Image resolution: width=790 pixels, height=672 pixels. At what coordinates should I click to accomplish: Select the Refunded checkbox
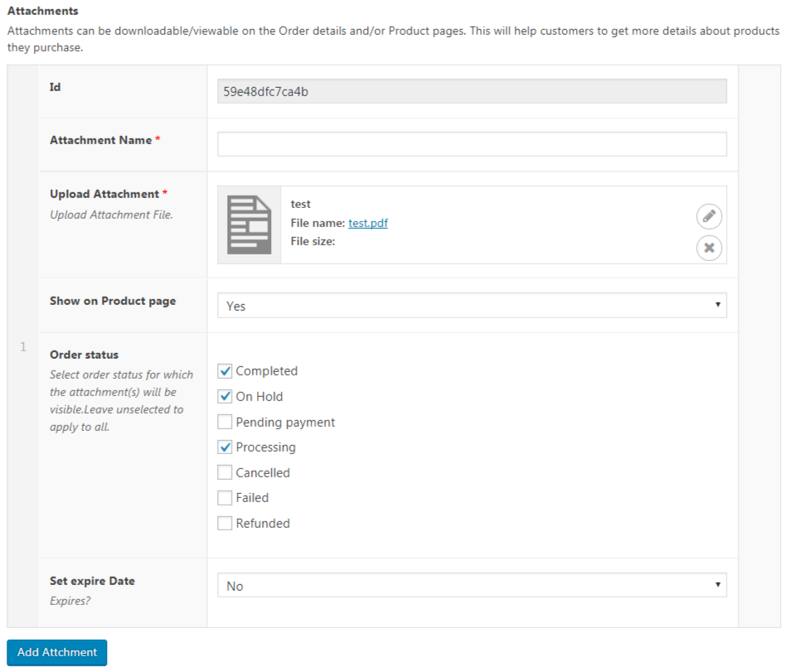click(225, 523)
